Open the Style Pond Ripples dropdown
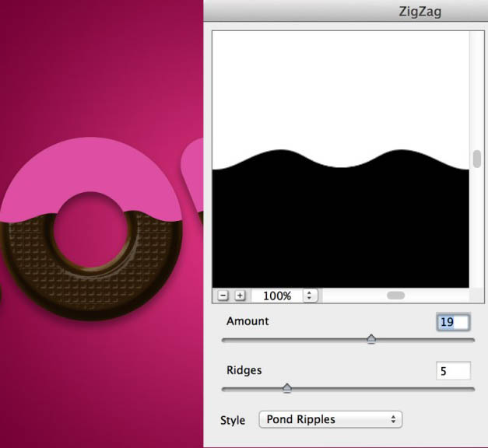 pyautogui.click(x=331, y=419)
